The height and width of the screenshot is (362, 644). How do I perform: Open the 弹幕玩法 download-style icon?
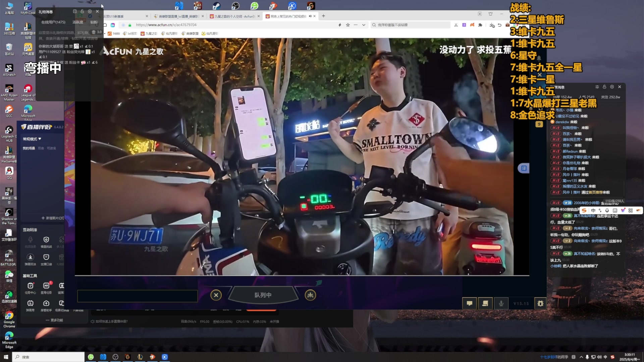pyautogui.click(x=30, y=257)
